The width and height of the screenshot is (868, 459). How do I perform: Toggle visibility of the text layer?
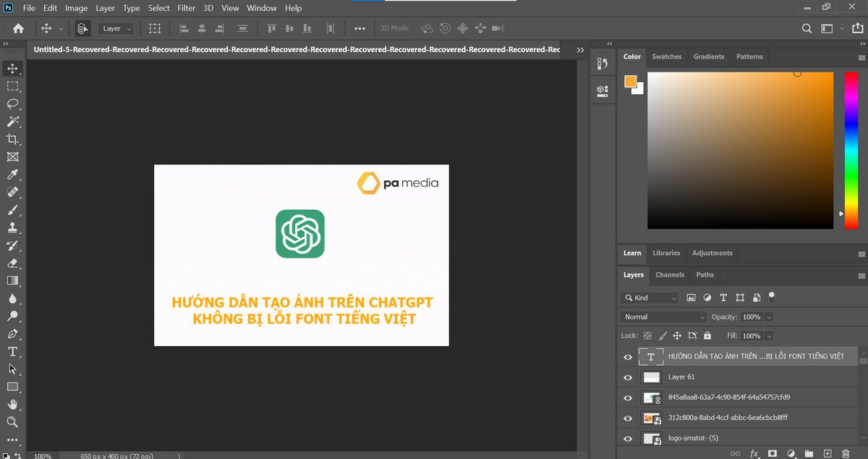627,356
